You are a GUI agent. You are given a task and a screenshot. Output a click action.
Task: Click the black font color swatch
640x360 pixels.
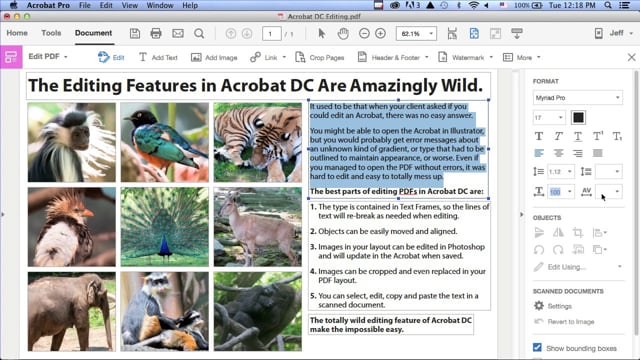click(578, 118)
